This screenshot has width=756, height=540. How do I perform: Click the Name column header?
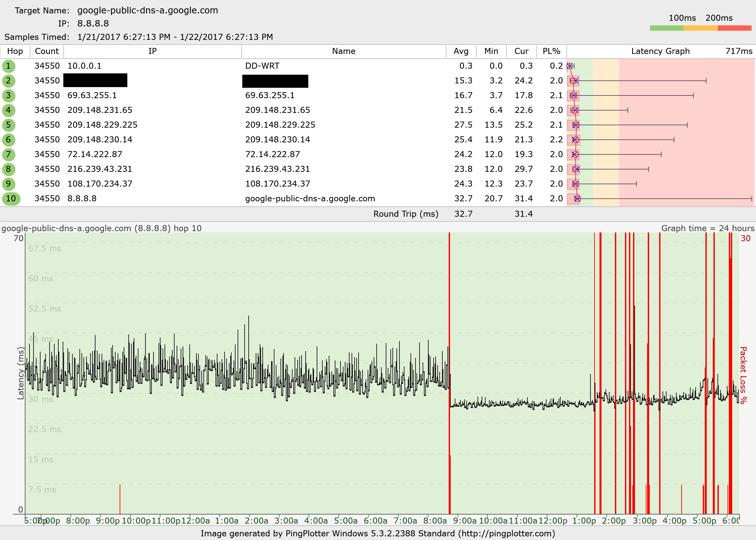(343, 51)
